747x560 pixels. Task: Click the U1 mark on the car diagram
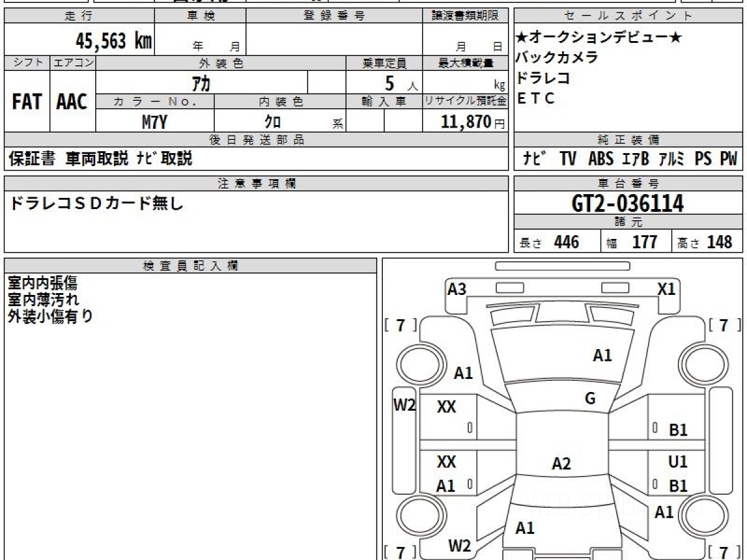pyautogui.click(x=678, y=462)
